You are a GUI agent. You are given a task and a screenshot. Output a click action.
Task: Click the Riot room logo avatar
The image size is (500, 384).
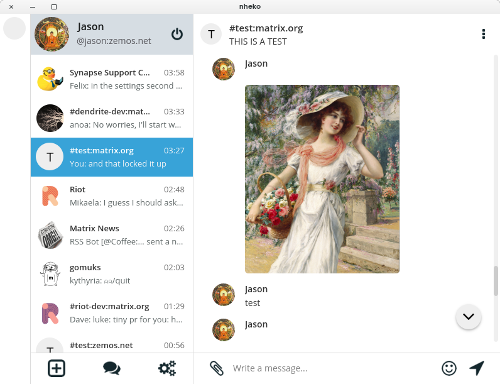(x=50, y=196)
